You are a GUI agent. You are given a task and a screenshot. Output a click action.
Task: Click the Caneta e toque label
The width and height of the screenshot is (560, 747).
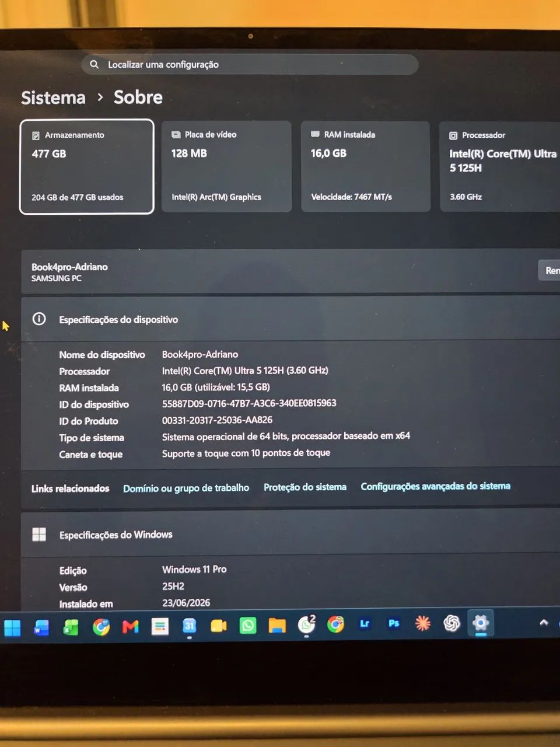pos(91,455)
